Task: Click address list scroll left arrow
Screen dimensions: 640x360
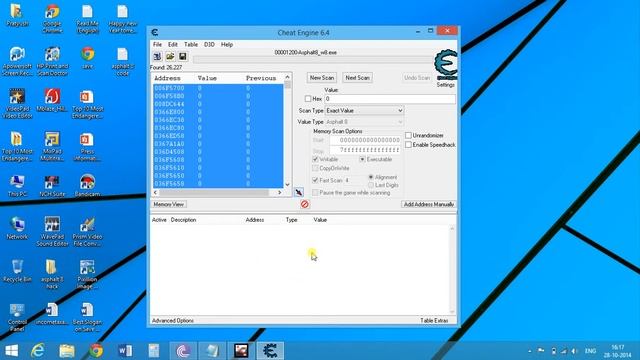Action: click(x=156, y=192)
